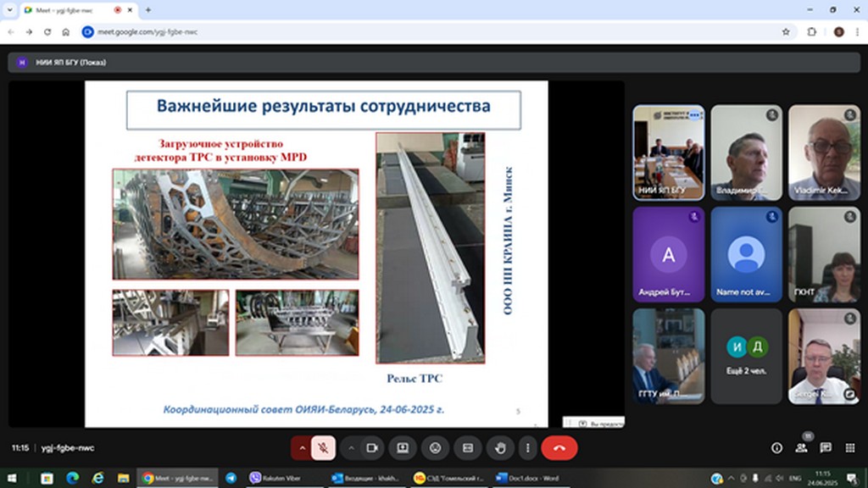Raise hand in the meeting
The width and height of the screenshot is (868, 488).
[500, 447]
